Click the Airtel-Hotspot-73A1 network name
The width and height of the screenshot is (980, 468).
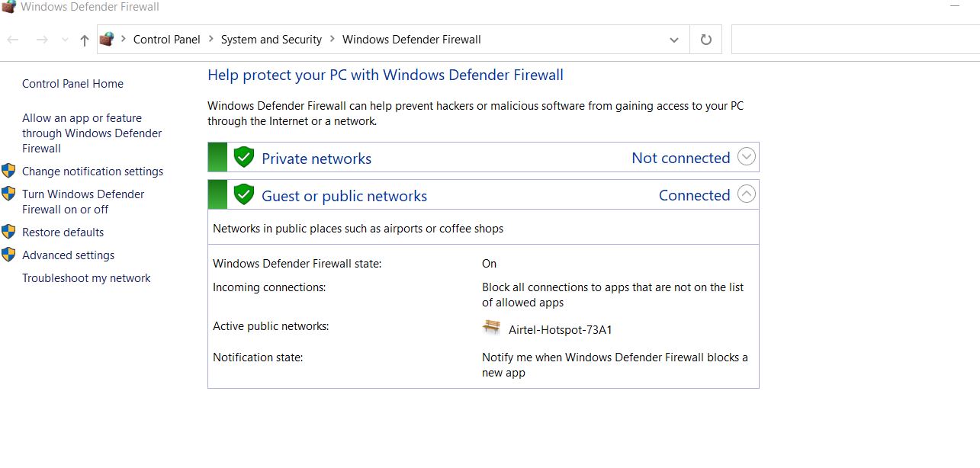[561, 330]
